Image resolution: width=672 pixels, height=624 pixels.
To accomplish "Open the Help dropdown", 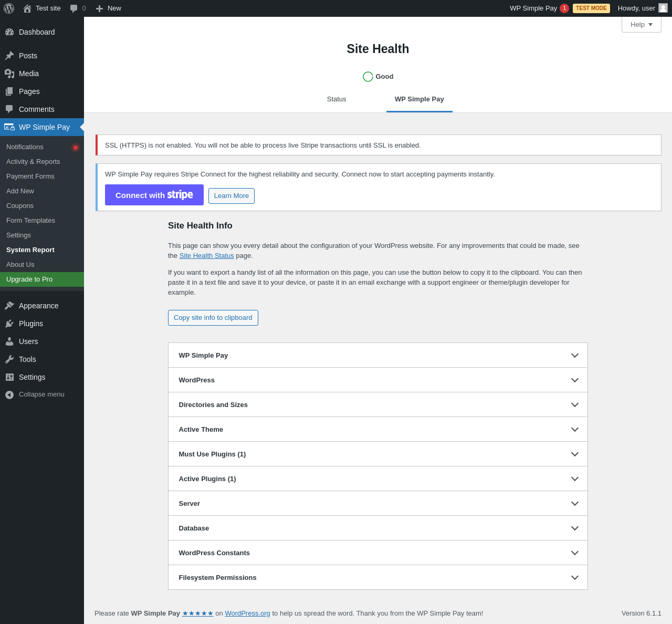I will pos(642,25).
